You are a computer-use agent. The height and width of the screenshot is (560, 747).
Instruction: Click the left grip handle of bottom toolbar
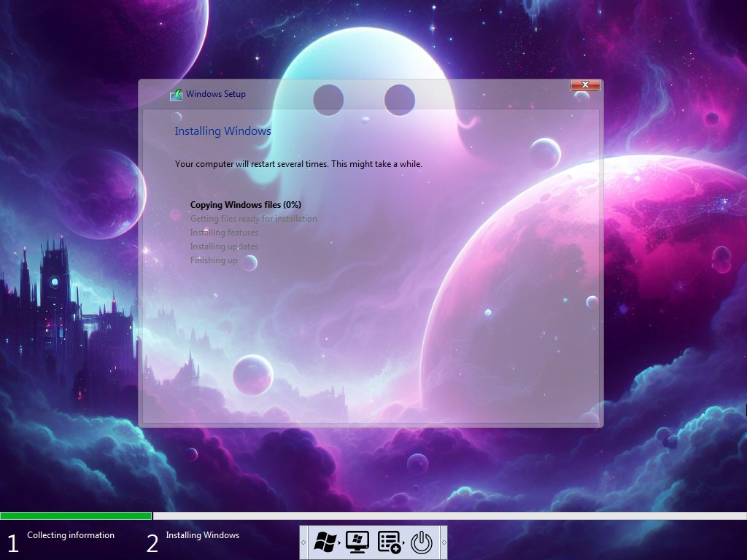(303, 542)
